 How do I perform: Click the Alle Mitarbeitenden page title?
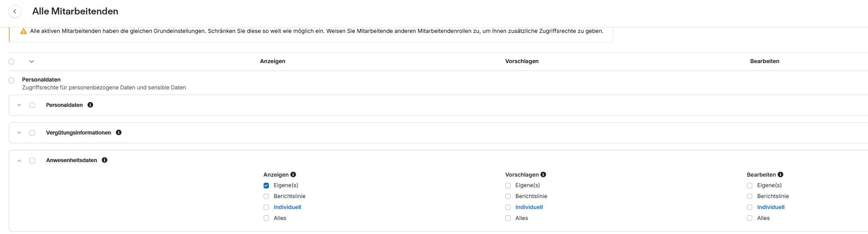(75, 11)
